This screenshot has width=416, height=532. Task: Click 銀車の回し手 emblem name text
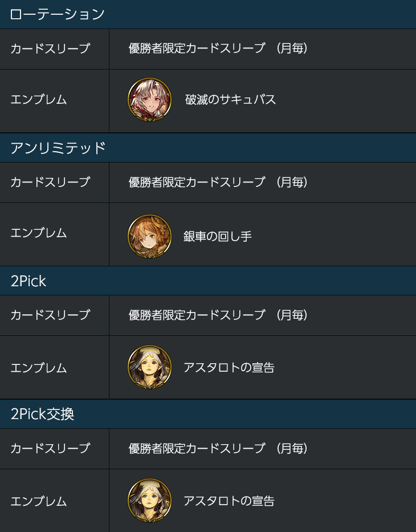pos(218,237)
